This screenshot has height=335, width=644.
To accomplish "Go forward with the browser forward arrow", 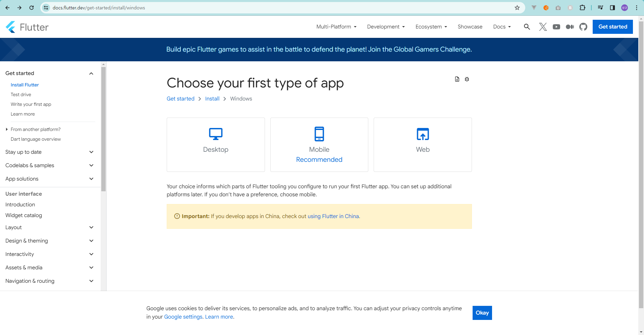I will (x=19, y=8).
